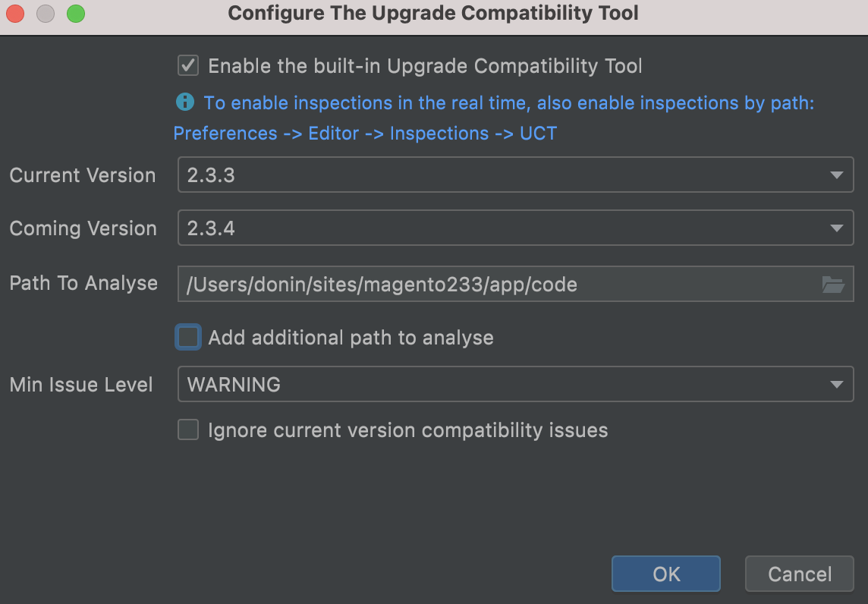Click the dialog title bar text
The width and height of the screenshot is (868, 604).
433,13
